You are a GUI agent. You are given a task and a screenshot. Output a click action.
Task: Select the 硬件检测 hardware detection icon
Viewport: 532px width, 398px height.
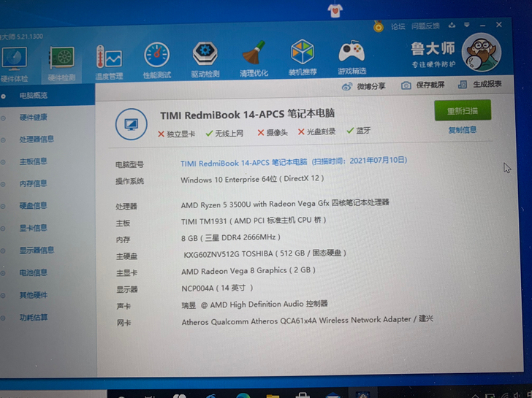click(x=61, y=64)
